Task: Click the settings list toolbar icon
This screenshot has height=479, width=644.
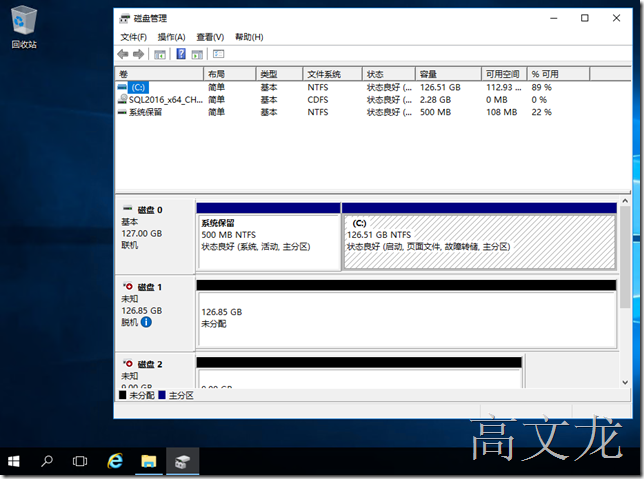Action: [218, 54]
